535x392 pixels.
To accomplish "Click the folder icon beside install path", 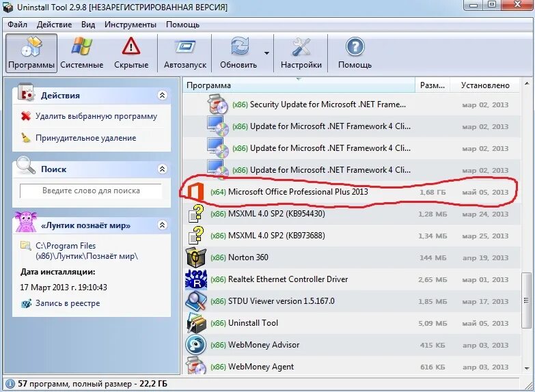I will (26, 245).
